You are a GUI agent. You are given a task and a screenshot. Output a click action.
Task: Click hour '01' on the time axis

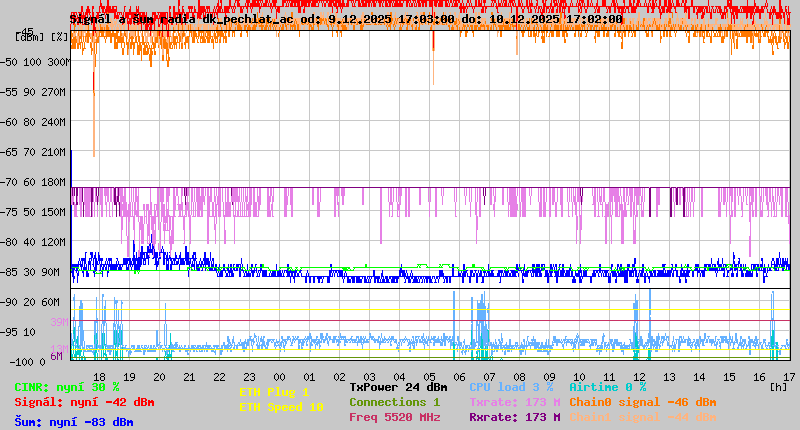pos(310,377)
